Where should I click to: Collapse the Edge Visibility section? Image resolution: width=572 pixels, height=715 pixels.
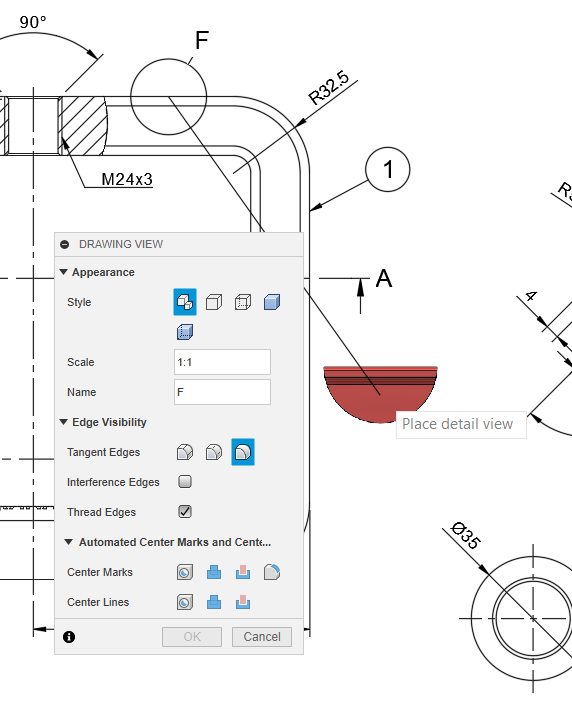64,422
